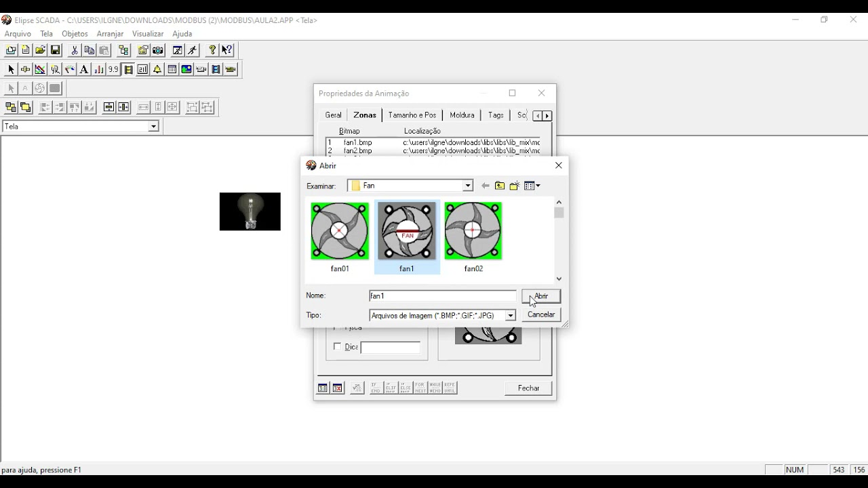Toggle the Dica checkbox
This screenshot has height=488, width=868.
coord(338,347)
